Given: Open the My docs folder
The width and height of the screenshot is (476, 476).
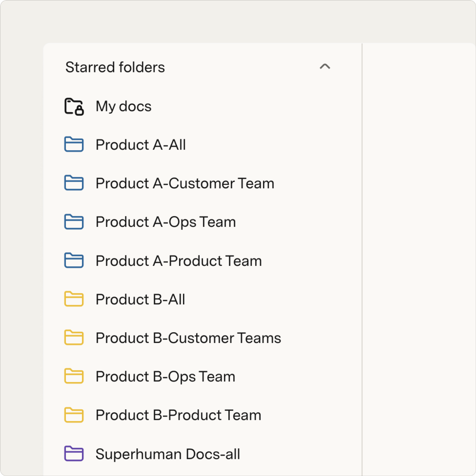Looking at the screenshot, I should pos(124,106).
